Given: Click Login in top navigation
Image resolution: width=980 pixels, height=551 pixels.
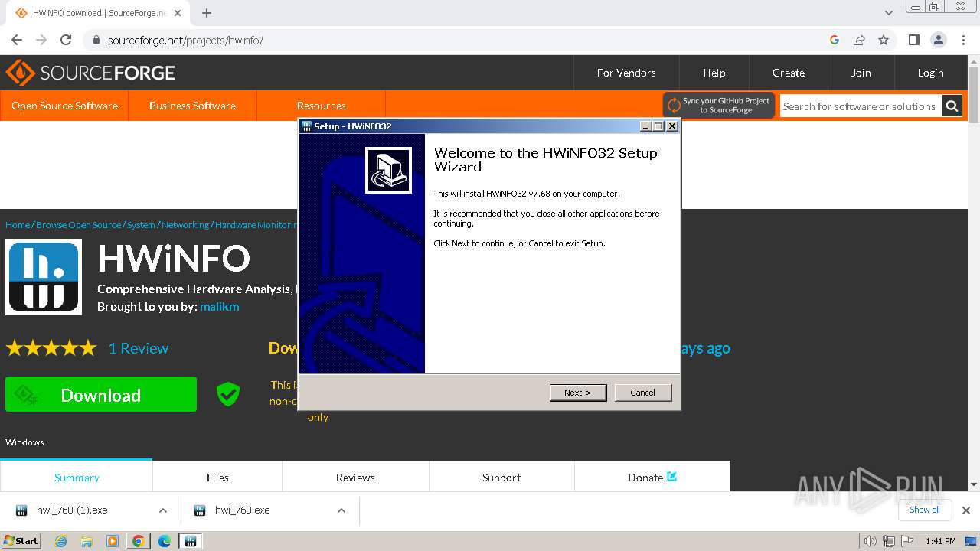Looking at the screenshot, I should pyautogui.click(x=930, y=73).
